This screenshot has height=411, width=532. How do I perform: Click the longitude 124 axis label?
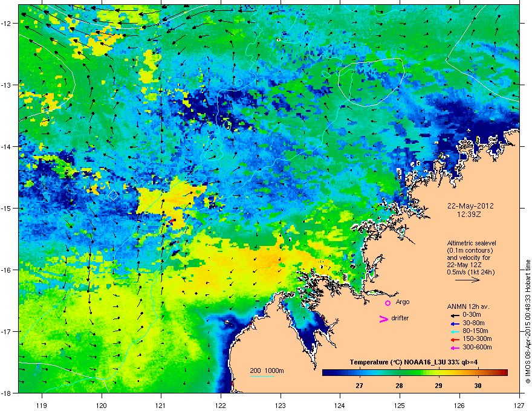coord(340,405)
